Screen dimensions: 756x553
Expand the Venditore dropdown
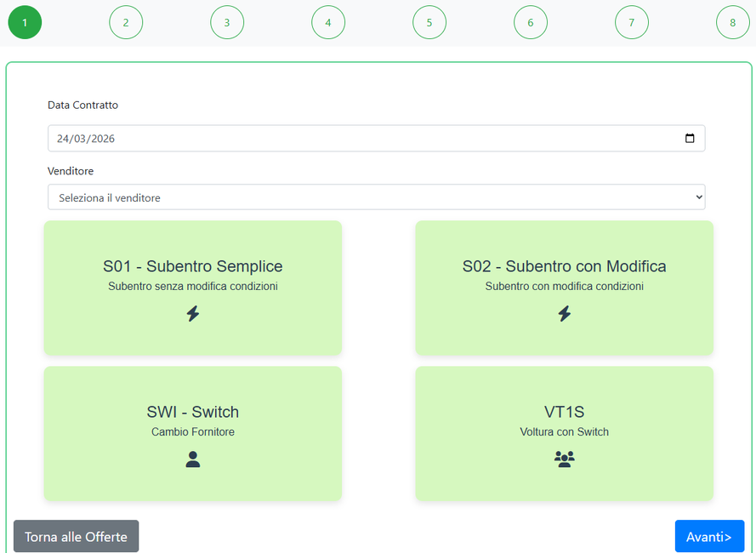(x=377, y=197)
